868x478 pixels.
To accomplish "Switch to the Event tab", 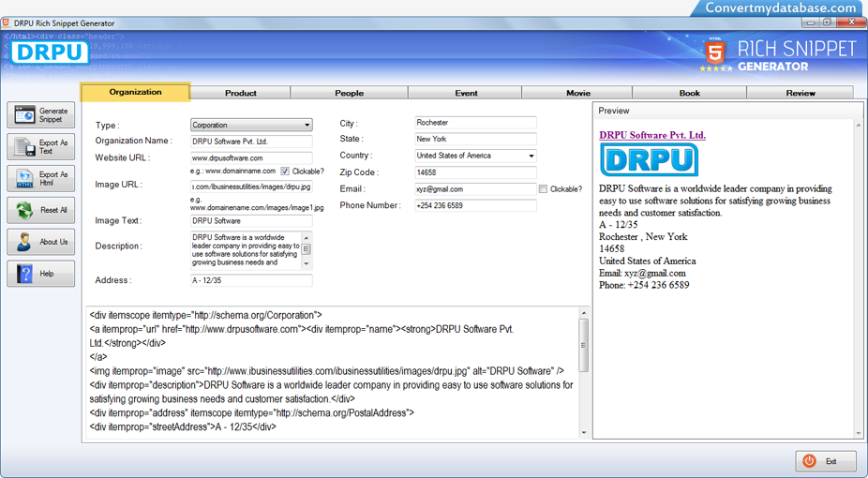I will coord(466,93).
